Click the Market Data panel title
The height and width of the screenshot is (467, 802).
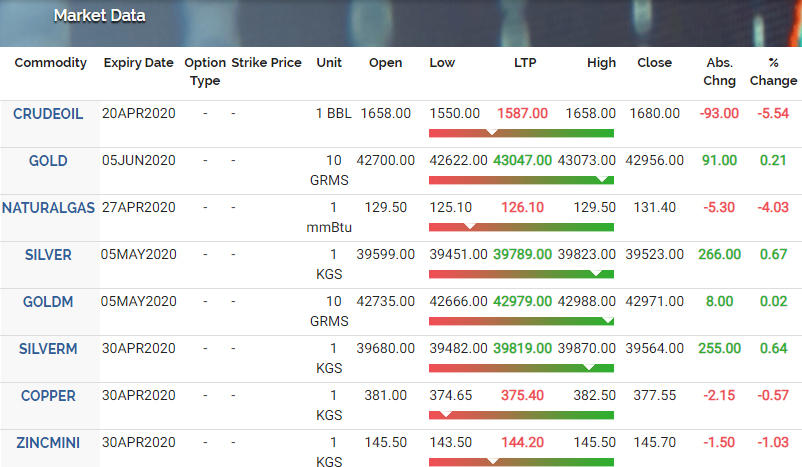tap(99, 16)
